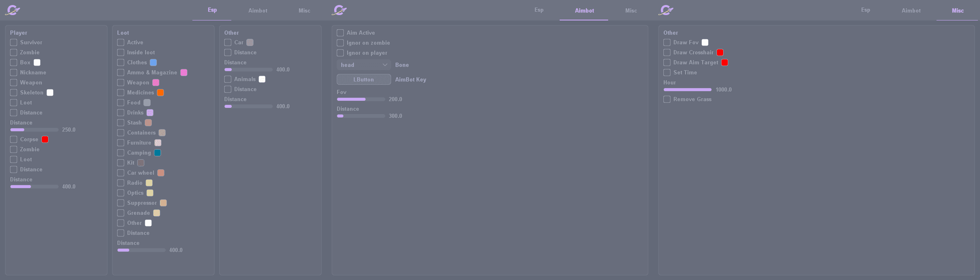Enable the Remove Grass option
This screenshot has width=980, height=280.
[667, 99]
